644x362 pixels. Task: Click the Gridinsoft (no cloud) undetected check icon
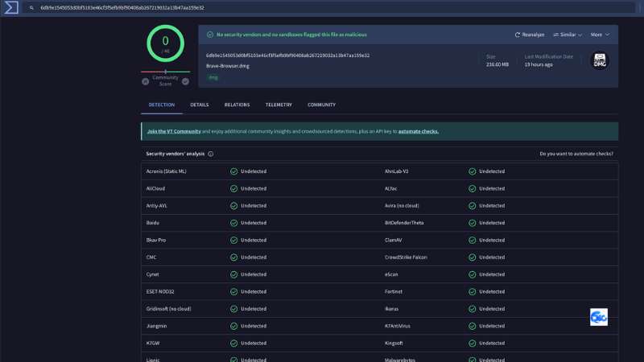(233, 309)
